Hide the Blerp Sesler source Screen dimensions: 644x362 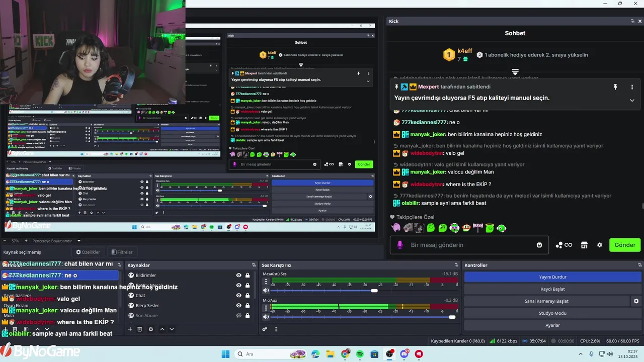click(239, 305)
